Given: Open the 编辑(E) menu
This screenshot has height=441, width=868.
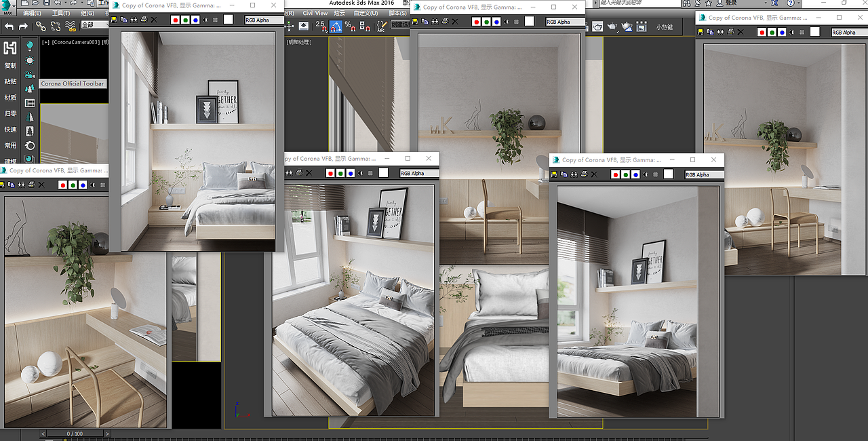Looking at the screenshot, I should [32, 13].
